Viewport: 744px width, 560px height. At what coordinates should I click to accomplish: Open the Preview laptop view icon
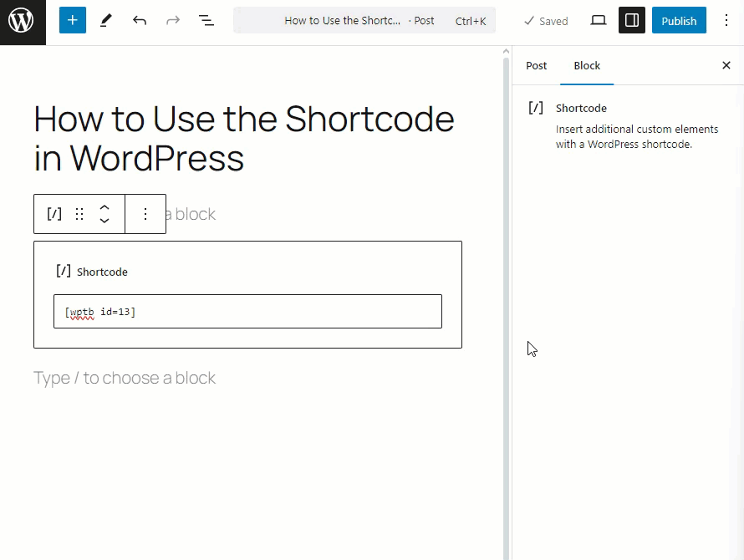pos(599,20)
